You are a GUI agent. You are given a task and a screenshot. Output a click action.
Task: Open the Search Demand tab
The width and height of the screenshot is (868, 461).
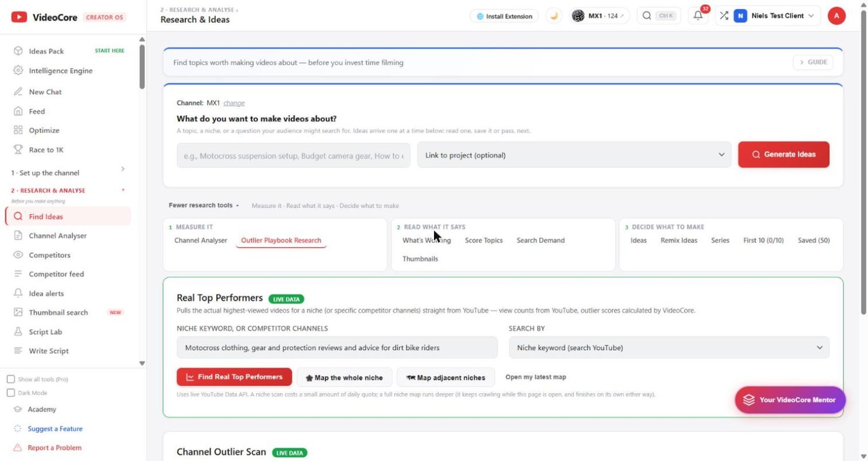tap(540, 240)
